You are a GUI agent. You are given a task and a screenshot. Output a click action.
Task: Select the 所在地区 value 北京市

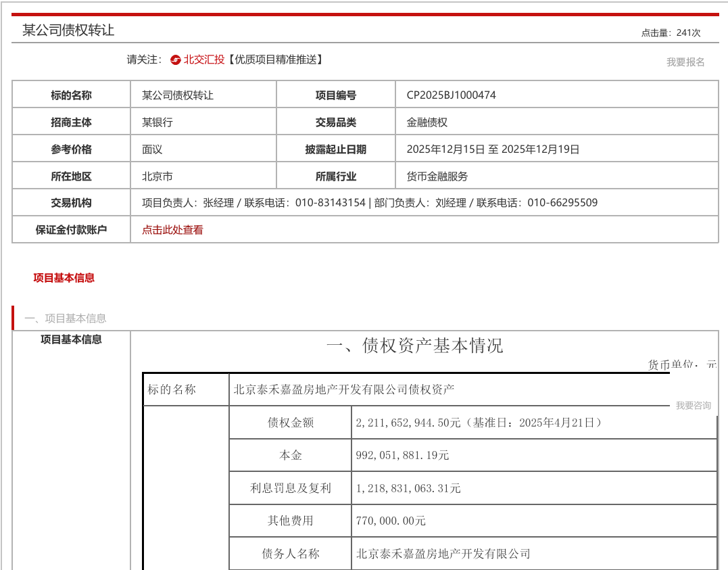[155, 175]
